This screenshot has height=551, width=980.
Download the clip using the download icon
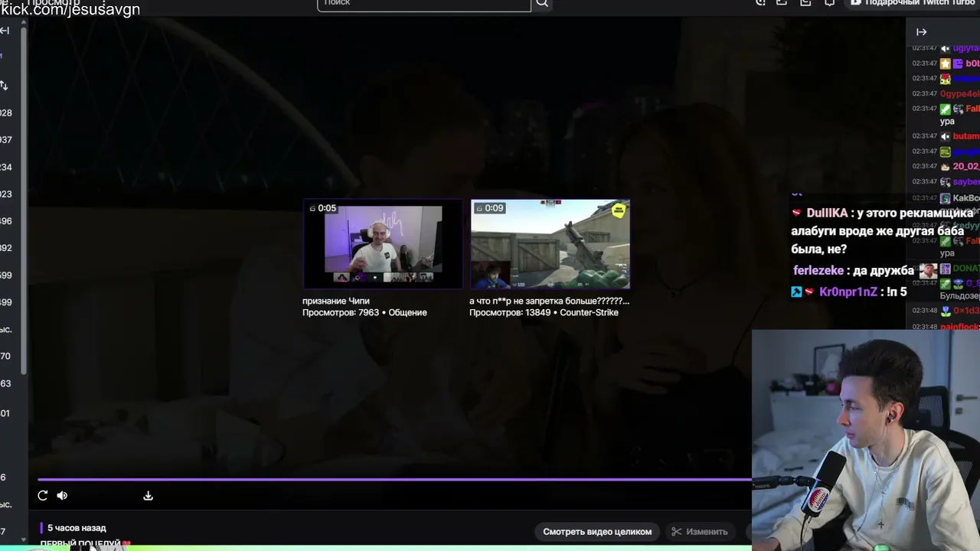click(x=148, y=495)
